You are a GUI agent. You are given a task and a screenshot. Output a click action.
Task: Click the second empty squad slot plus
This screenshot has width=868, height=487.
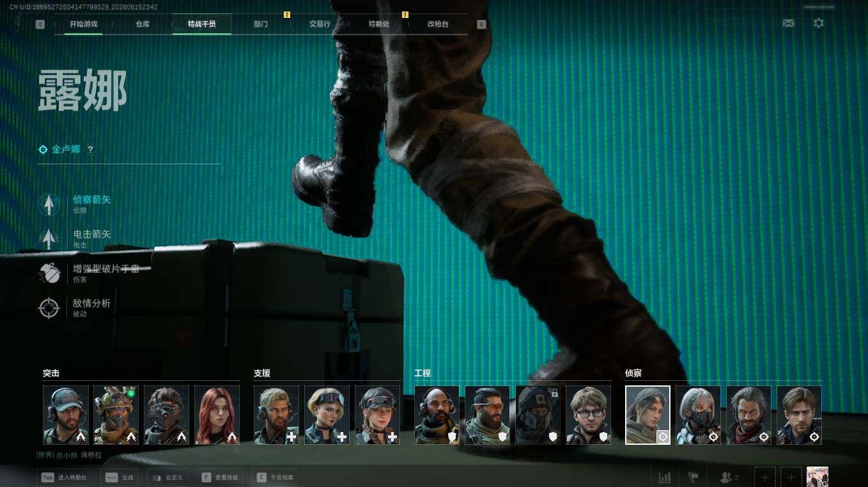tap(791, 477)
